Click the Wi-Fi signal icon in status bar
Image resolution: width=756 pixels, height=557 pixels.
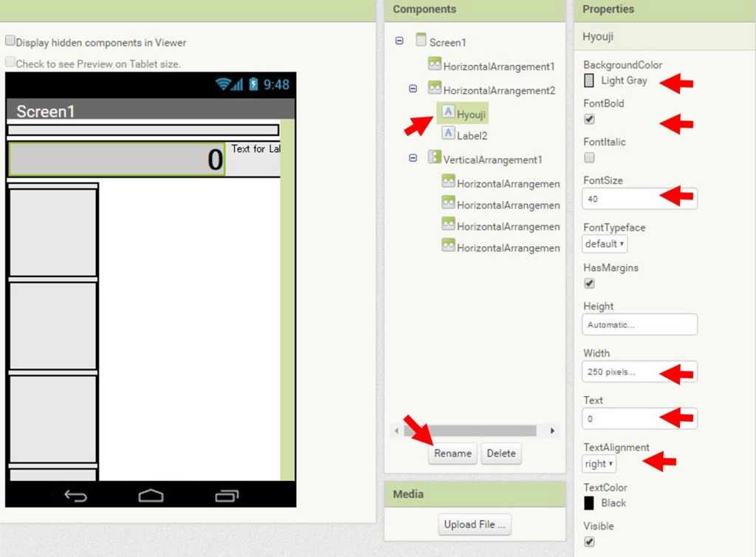coord(223,84)
